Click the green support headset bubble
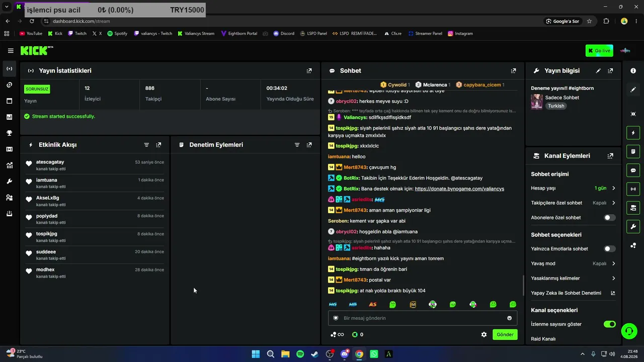The width and height of the screenshot is (644, 362). pyautogui.click(x=629, y=330)
